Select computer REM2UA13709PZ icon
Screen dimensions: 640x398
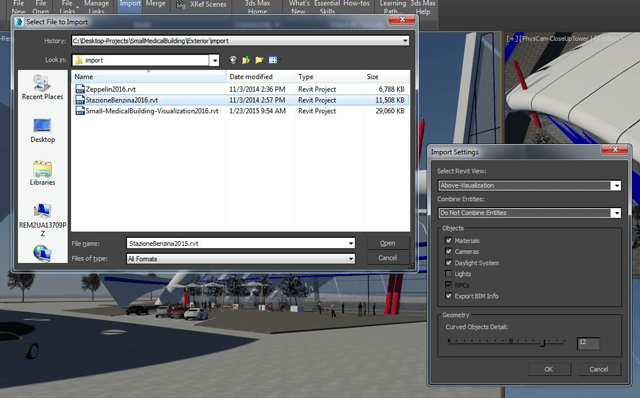(x=42, y=219)
